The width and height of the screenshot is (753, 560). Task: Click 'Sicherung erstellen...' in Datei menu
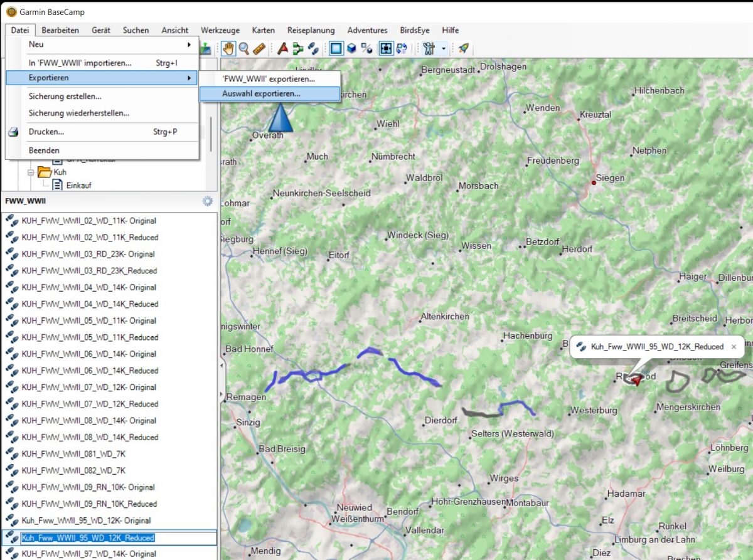65,97
